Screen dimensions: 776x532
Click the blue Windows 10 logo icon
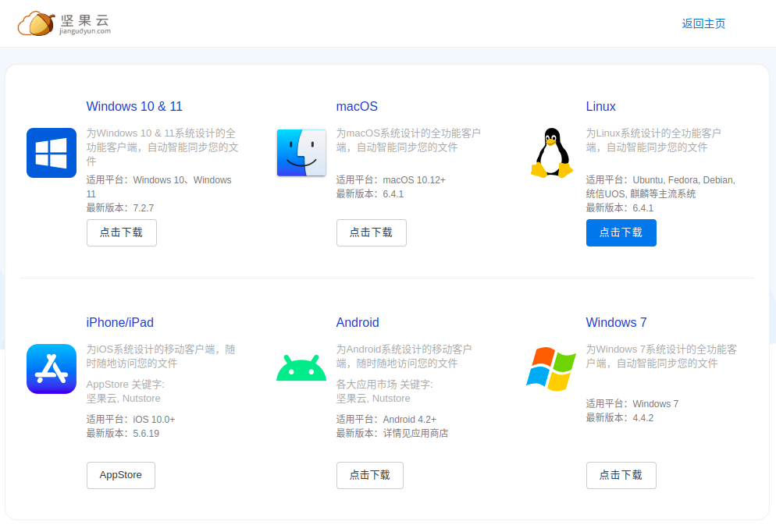click(x=52, y=153)
